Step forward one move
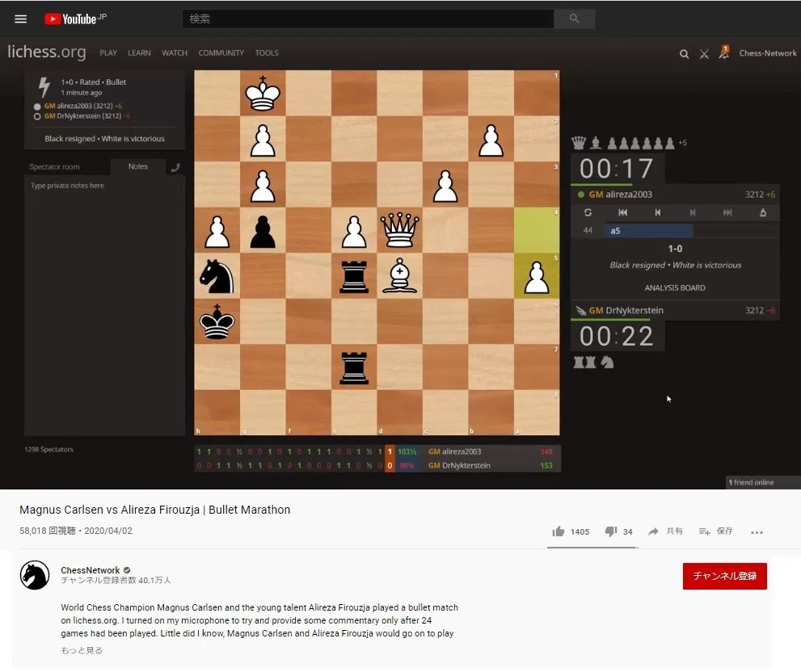Image resolution: width=801 pixels, height=672 pixels. tap(692, 212)
